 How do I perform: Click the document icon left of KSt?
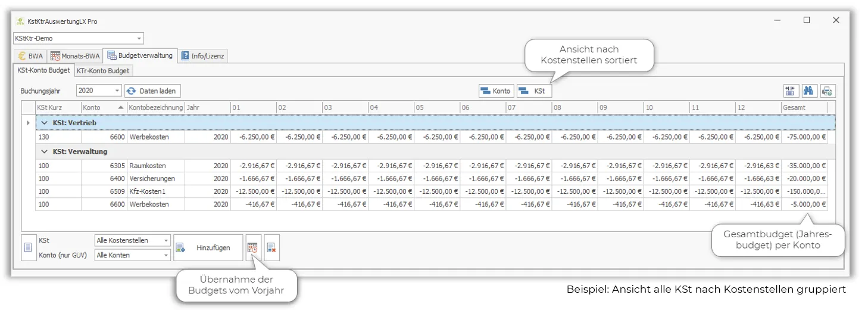(28, 248)
